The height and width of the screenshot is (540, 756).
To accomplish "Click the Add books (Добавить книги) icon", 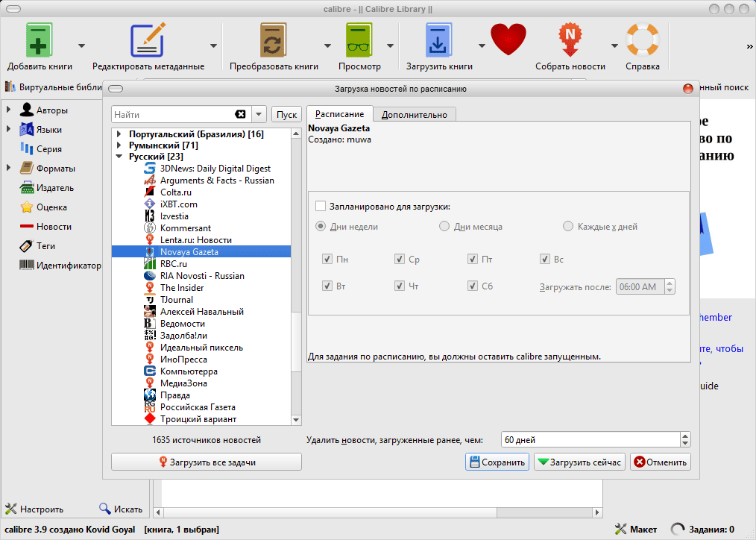I will [39, 41].
